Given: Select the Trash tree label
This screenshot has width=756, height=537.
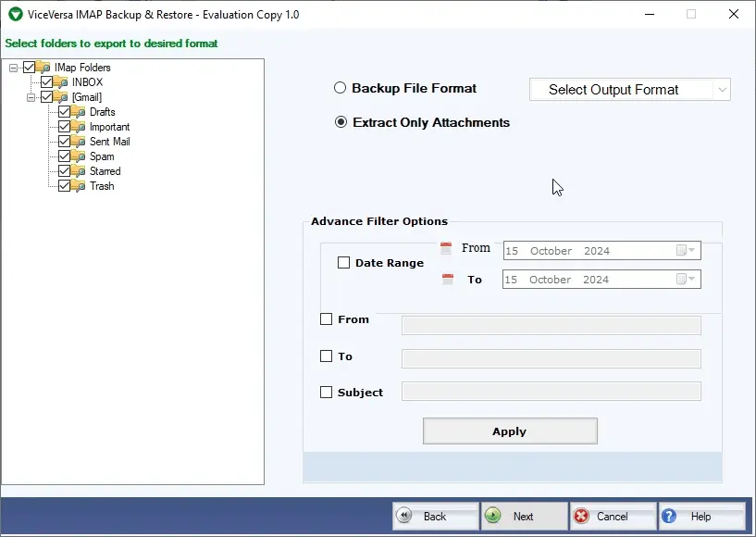Looking at the screenshot, I should (102, 186).
